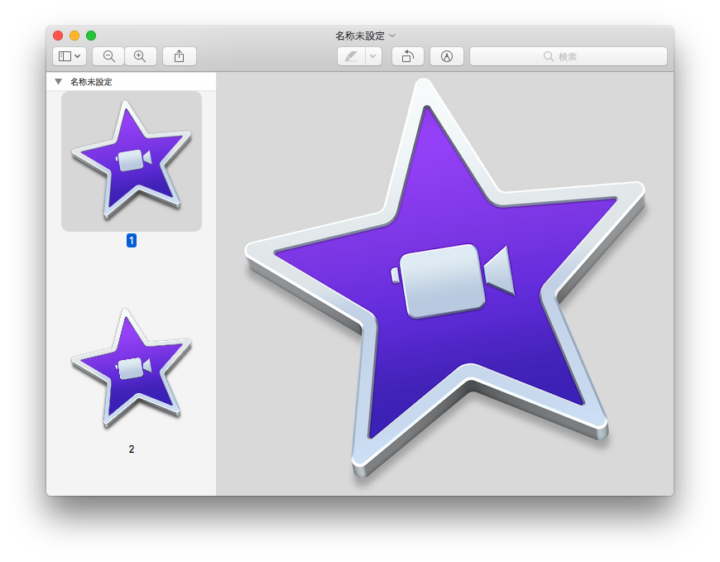Focus the 検索 search field
Image resolution: width=720 pixels, height=562 pixels.
tap(580, 57)
